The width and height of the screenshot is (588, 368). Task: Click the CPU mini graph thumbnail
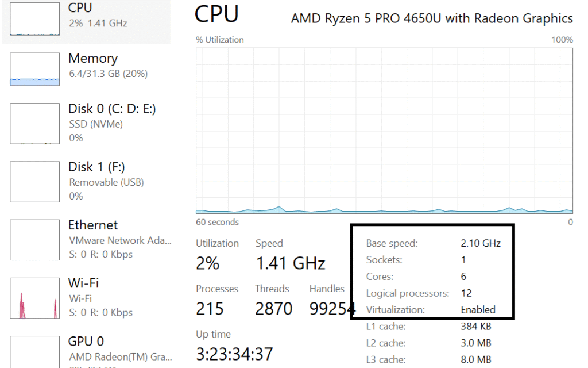pyautogui.click(x=34, y=19)
